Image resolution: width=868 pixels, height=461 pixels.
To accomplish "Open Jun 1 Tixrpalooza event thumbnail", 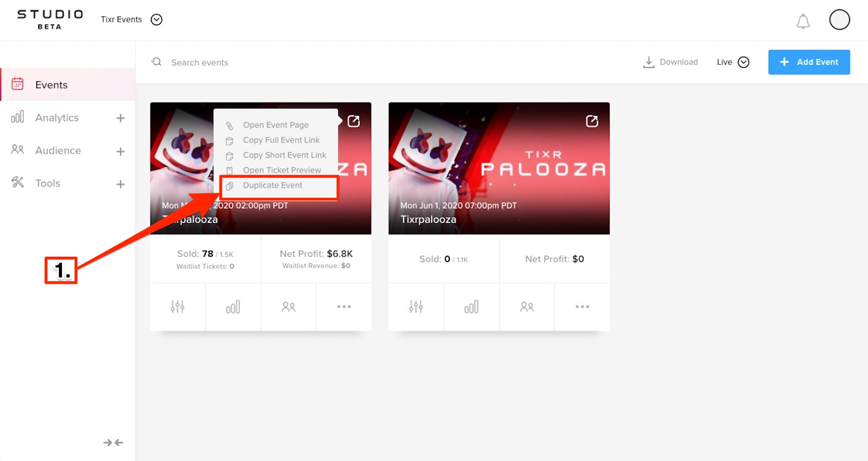I will 499,168.
